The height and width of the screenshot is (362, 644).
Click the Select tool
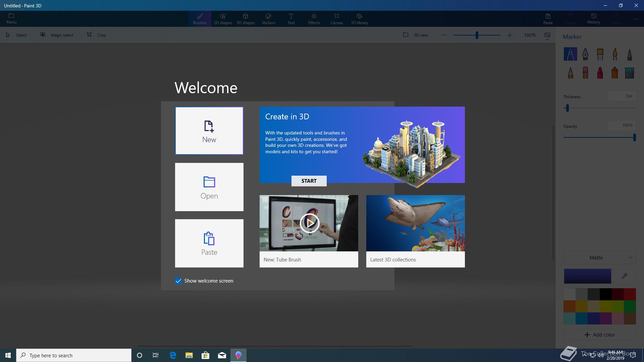tap(16, 35)
